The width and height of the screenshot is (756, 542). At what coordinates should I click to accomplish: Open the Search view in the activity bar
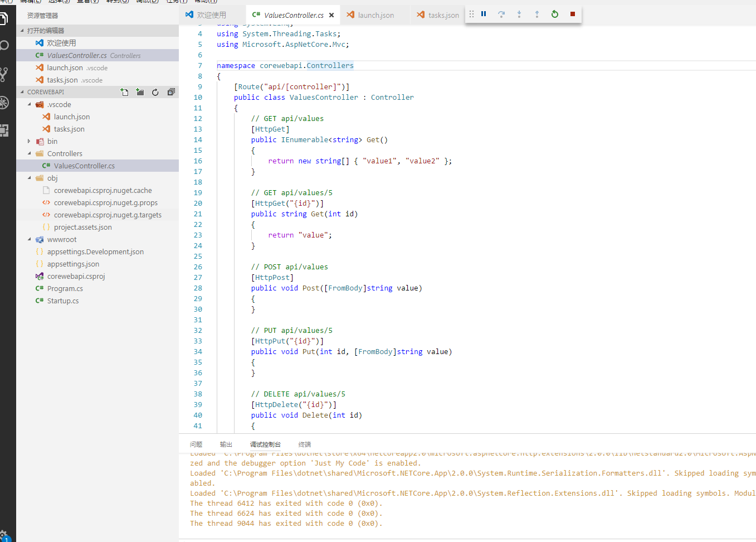4,45
